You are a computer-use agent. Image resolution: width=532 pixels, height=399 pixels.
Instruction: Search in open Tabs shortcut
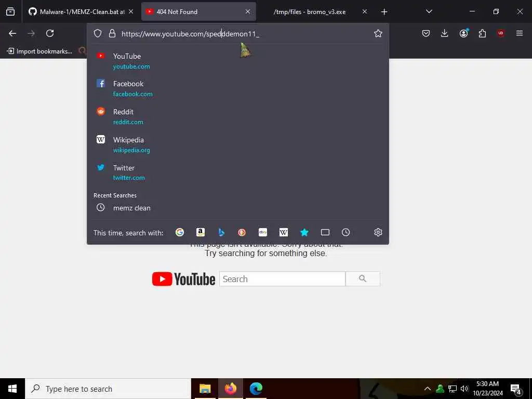point(325,232)
